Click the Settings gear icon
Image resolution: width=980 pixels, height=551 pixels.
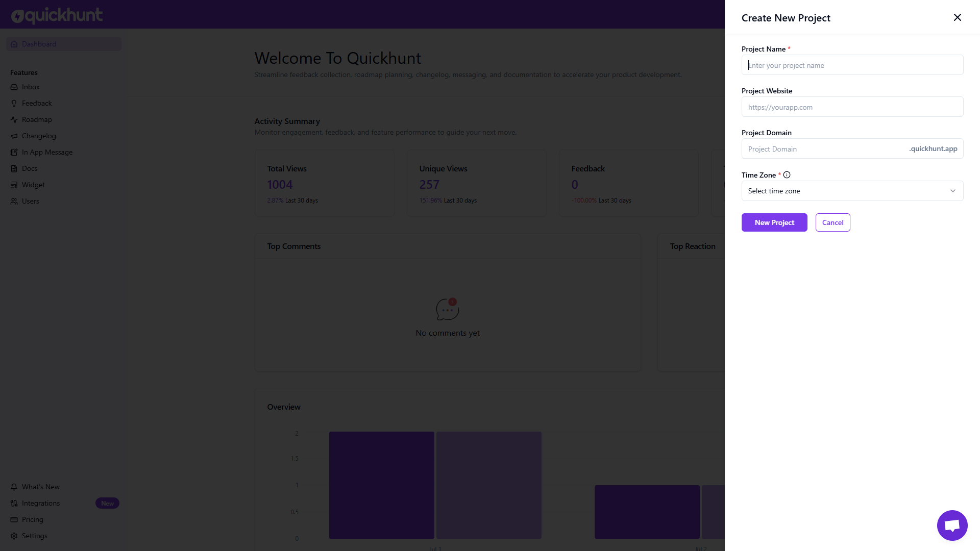pyautogui.click(x=14, y=536)
